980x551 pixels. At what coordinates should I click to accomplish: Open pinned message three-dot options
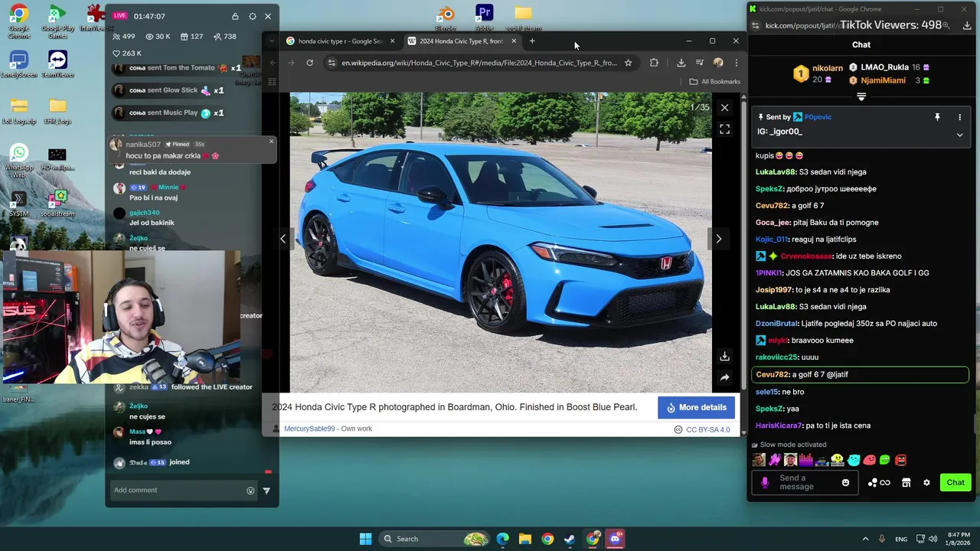point(959,117)
